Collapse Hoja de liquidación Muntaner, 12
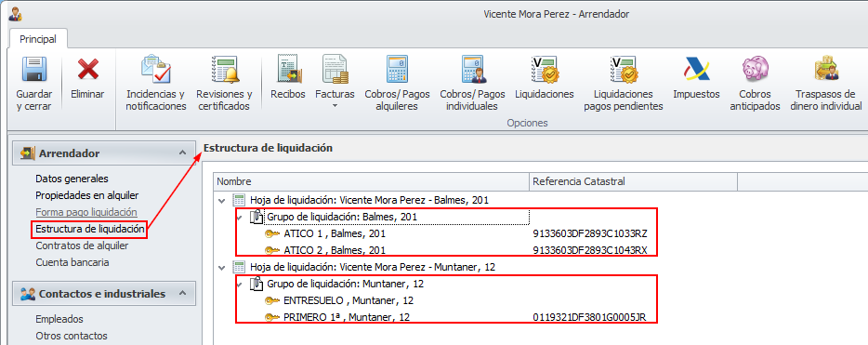This screenshot has width=868, height=345. coord(222,268)
